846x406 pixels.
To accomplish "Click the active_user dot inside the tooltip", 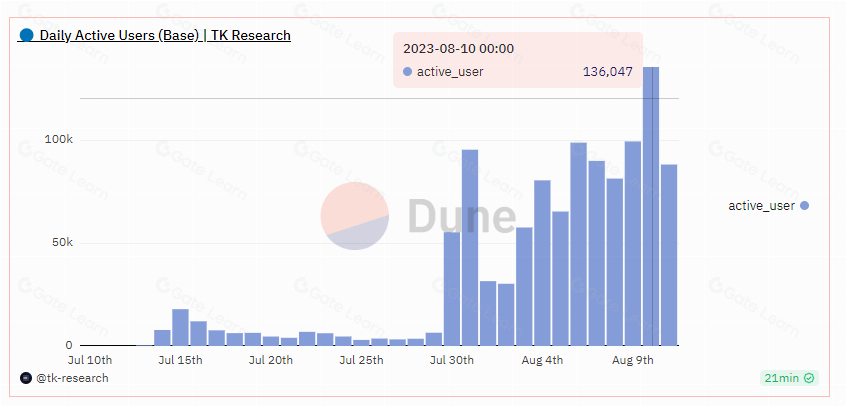I will 407,71.
